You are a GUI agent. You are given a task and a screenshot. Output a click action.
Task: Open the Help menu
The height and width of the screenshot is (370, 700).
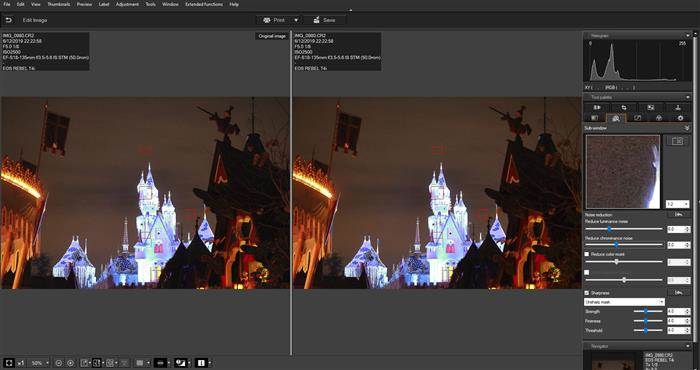coord(234,4)
